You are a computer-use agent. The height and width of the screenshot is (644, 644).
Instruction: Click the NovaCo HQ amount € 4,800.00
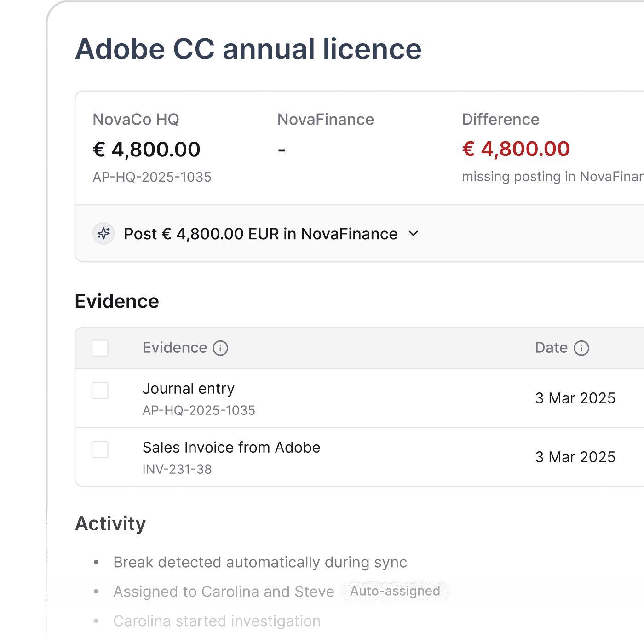click(147, 149)
